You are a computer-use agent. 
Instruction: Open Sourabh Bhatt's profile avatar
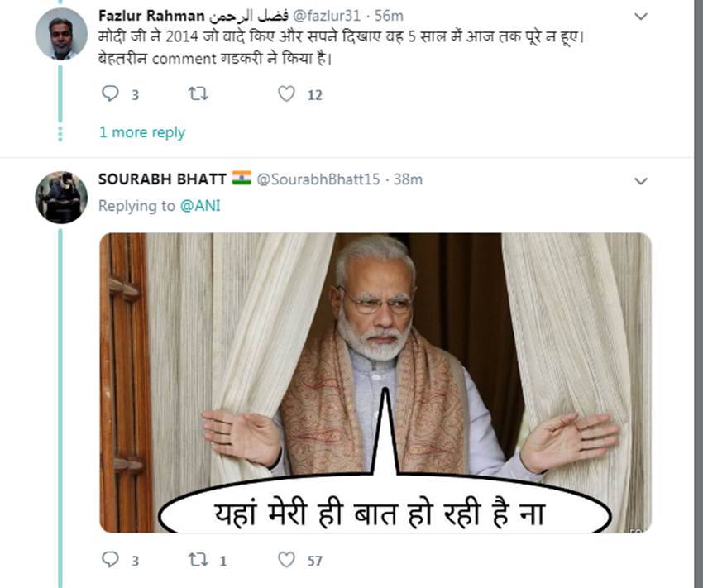(x=61, y=198)
